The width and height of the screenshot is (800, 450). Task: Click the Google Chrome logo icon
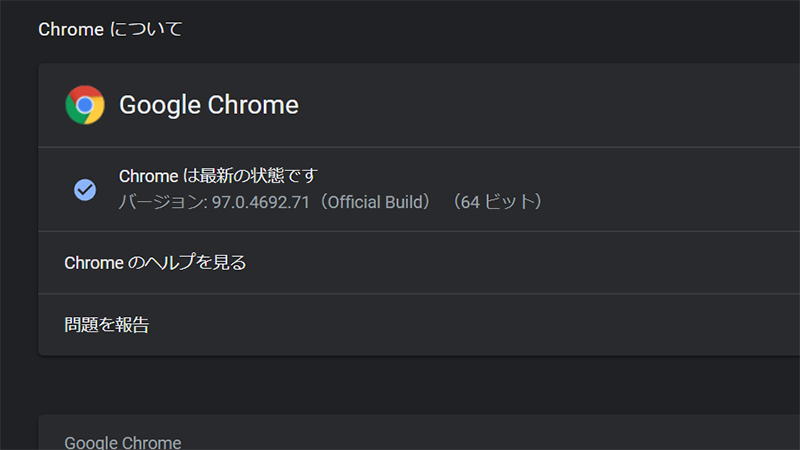point(85,105)
